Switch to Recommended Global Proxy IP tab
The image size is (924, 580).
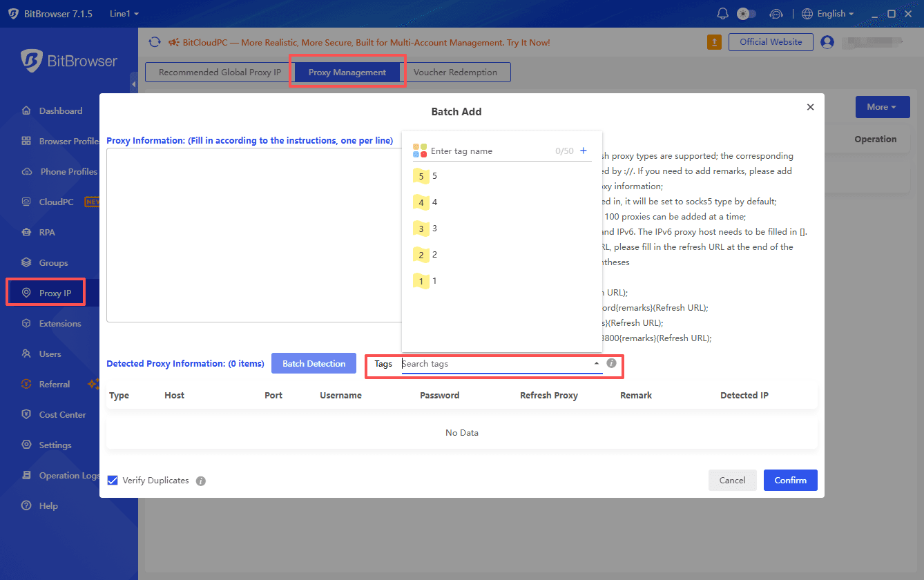click(220, 72)
